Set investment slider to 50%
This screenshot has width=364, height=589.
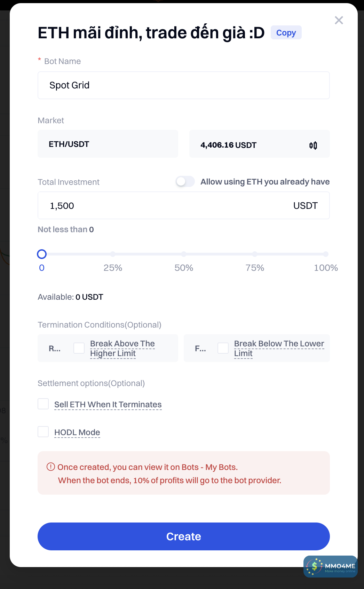tap(184, 254)
